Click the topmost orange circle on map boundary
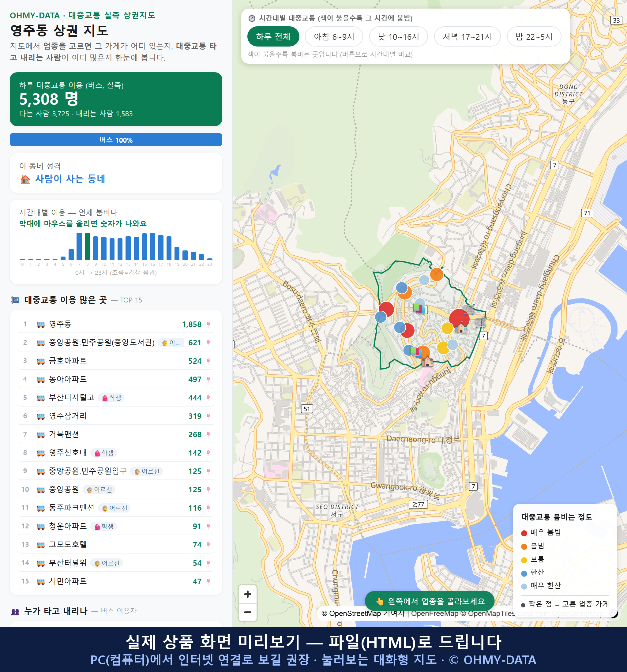The height and width of the screenshot is (672, 627). click(x=437, y=274)
